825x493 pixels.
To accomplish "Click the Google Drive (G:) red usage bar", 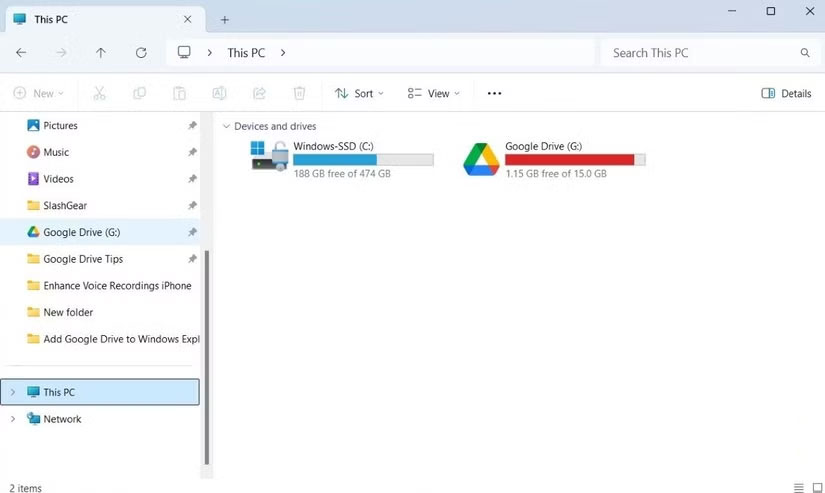I will point(575,159).
